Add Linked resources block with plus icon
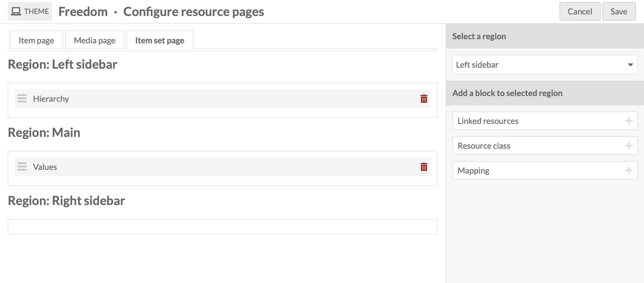644x283 pixels. click(x=629, y=121)
